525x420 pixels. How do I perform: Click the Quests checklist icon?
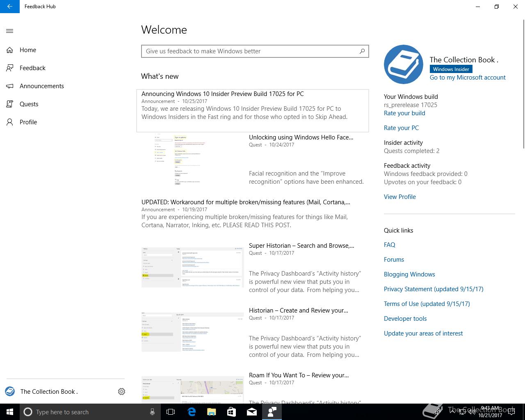10,104
